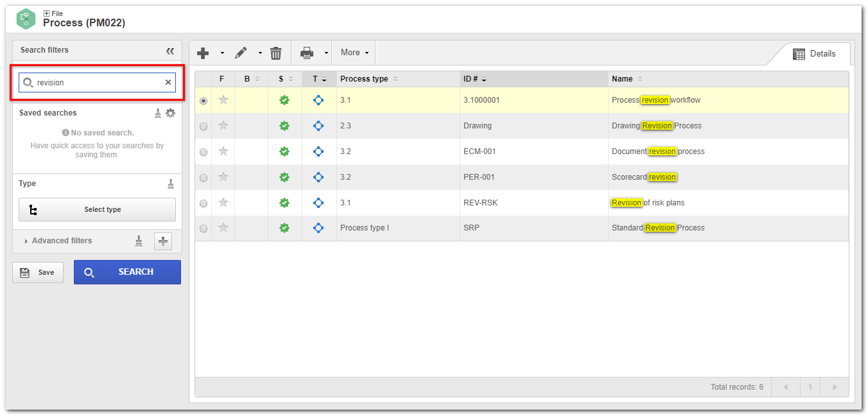
Task: Select radio button for Standard Revision Process
Action: (x=204, y=229)
